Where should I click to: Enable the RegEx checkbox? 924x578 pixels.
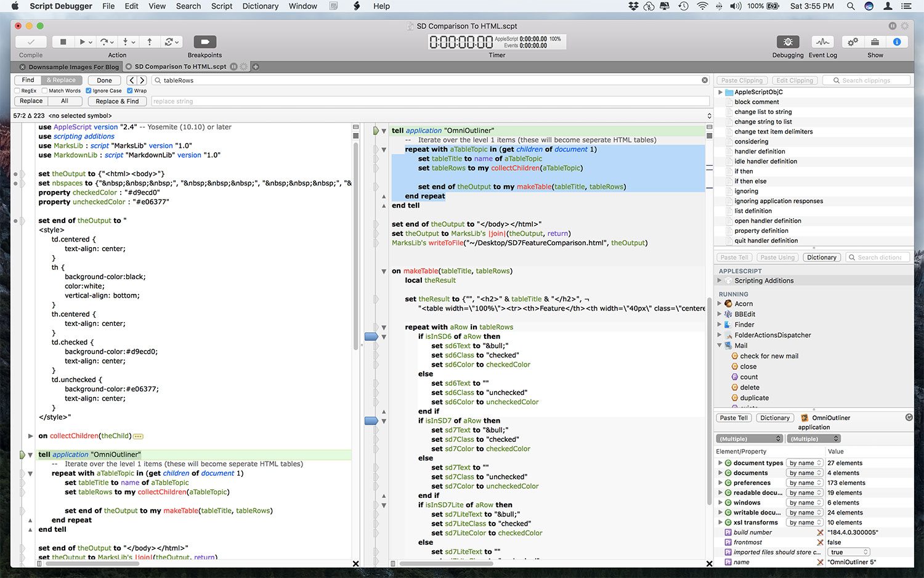coord(17,91)
